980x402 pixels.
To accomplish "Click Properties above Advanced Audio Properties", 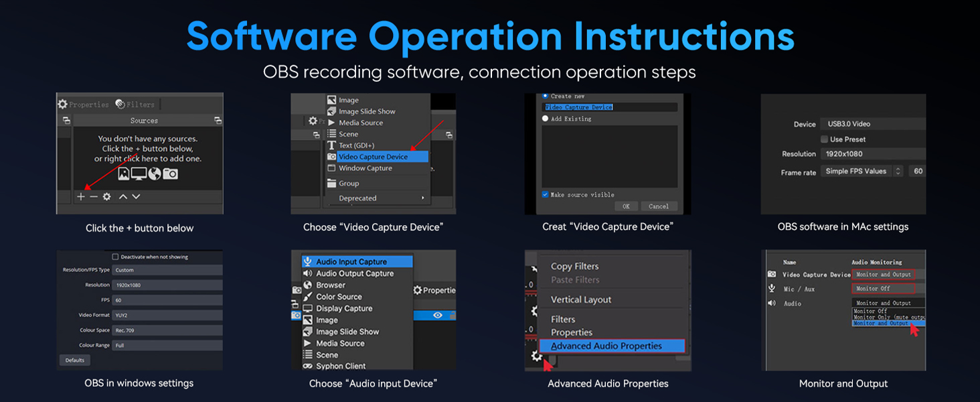I will click(x=571, y=332).
